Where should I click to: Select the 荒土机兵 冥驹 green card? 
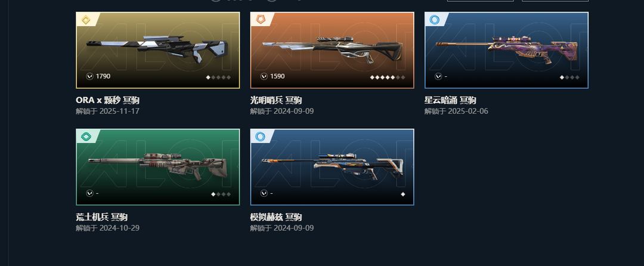point(157,167)
